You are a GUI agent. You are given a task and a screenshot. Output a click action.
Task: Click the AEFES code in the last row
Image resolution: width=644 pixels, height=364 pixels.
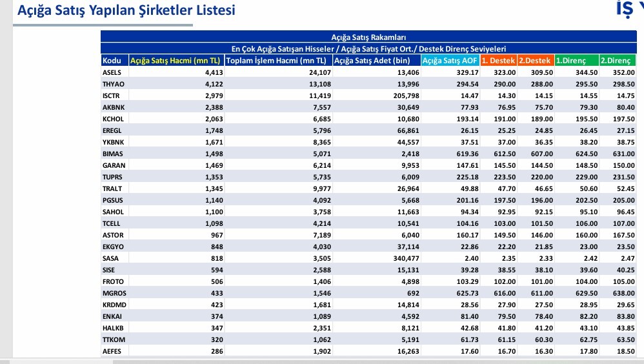point(112,351)
